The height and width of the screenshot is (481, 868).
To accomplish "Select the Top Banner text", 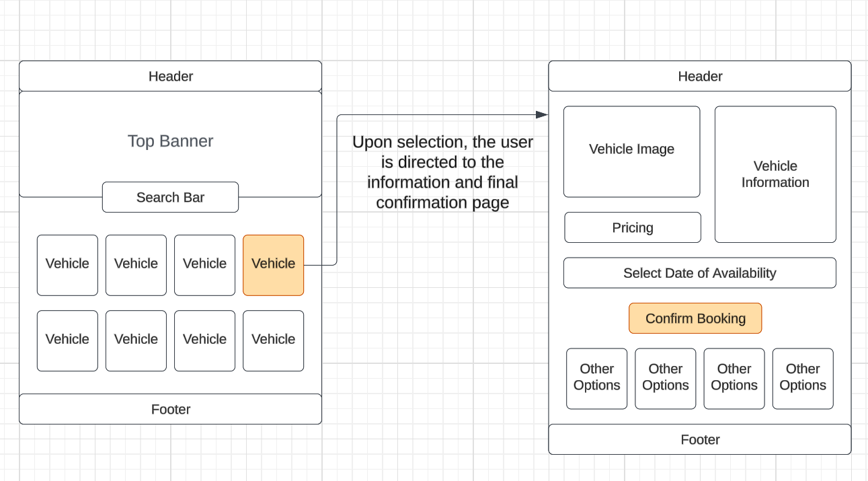I will (x=170, y=141).
